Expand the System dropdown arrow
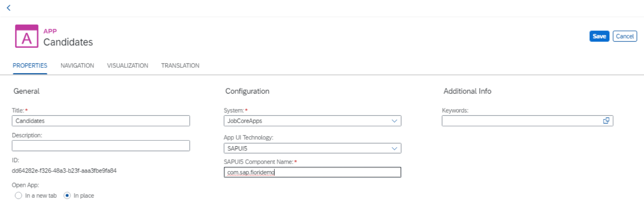 coord(394,121)
